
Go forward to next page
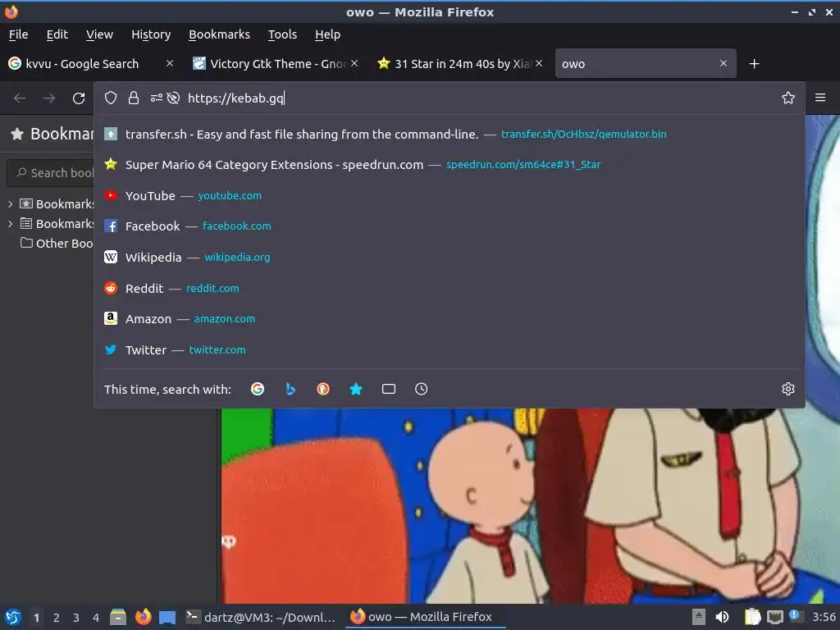pos(49,98)
